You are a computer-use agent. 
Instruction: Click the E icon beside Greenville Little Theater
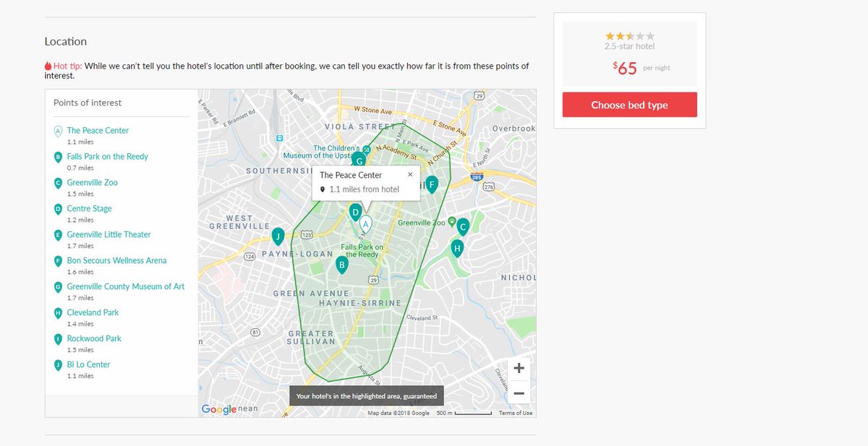click(x=58, y=235)
